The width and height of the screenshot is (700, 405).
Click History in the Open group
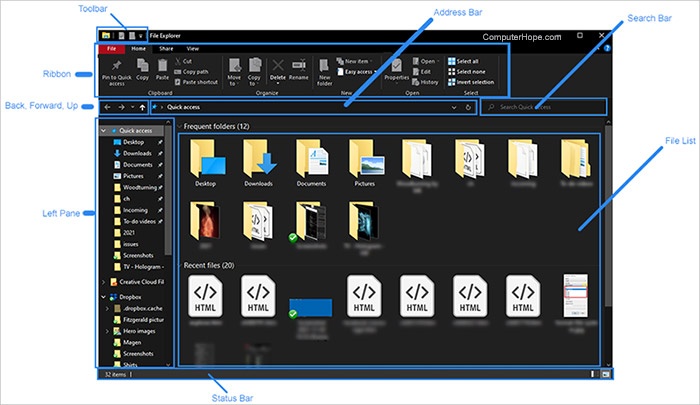(x=425, y=82)
